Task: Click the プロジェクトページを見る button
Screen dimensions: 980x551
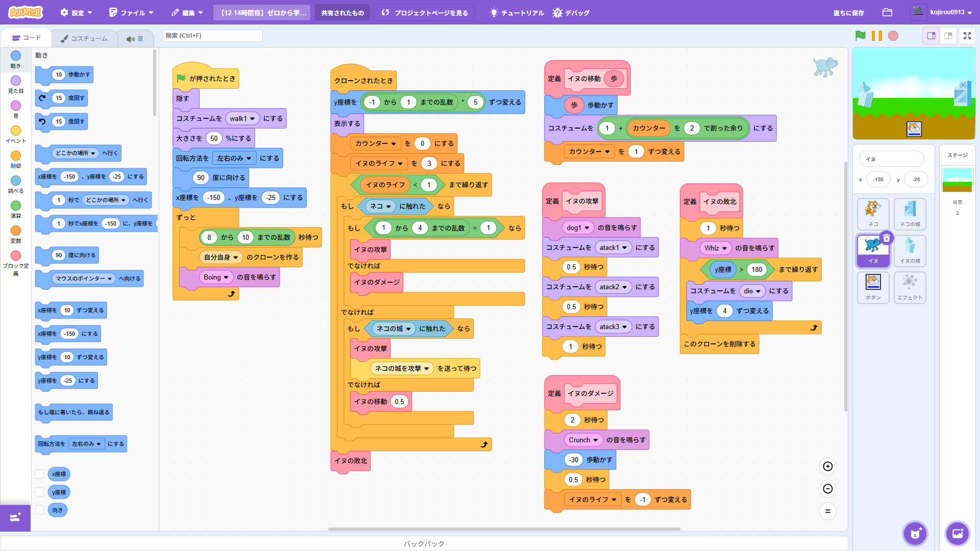Action: pos(425,13)
